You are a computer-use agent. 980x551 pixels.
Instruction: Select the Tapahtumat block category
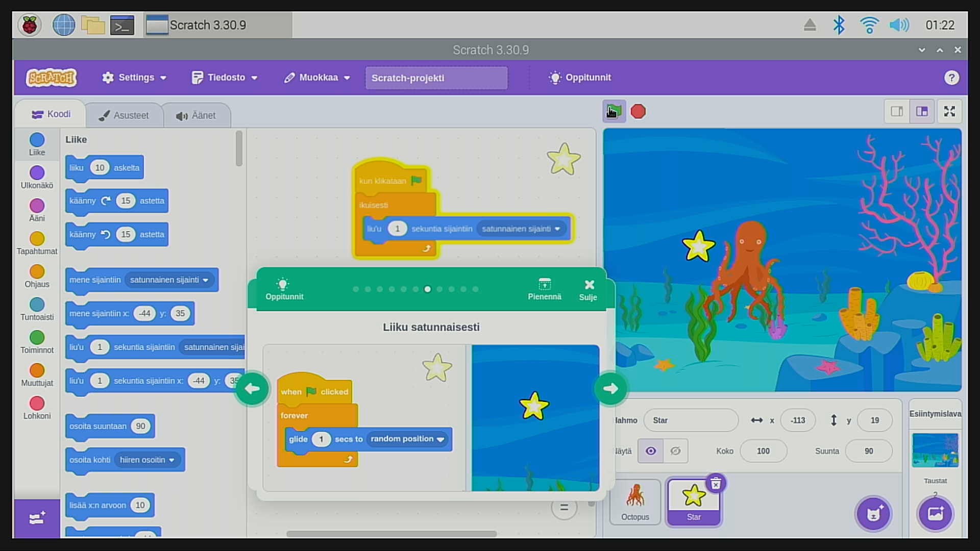point(37,243)
